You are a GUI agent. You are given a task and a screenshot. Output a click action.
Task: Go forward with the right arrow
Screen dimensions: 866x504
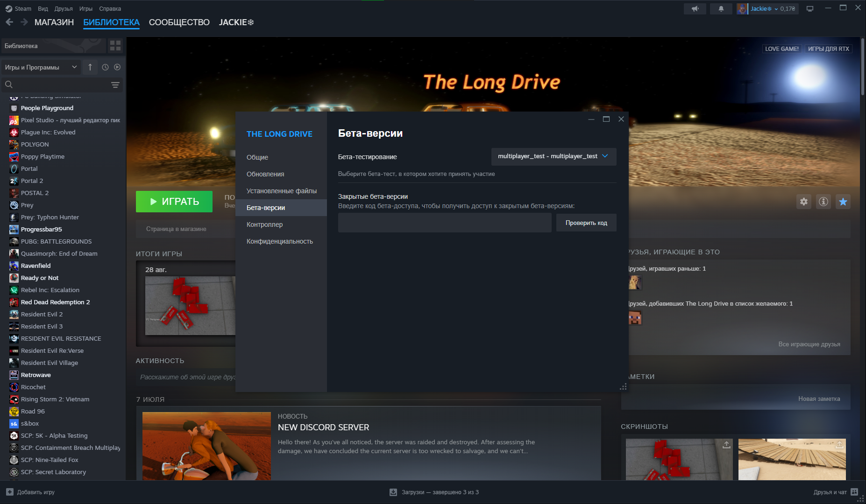click(x=24, y=22)
